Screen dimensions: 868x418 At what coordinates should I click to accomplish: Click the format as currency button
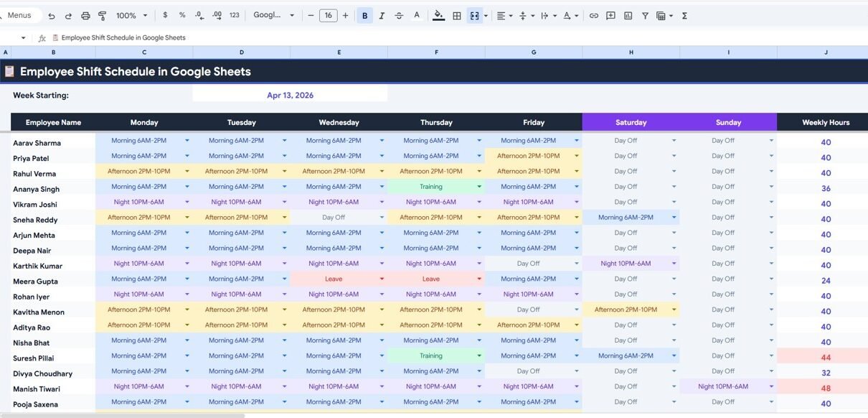tap(166, 16)
